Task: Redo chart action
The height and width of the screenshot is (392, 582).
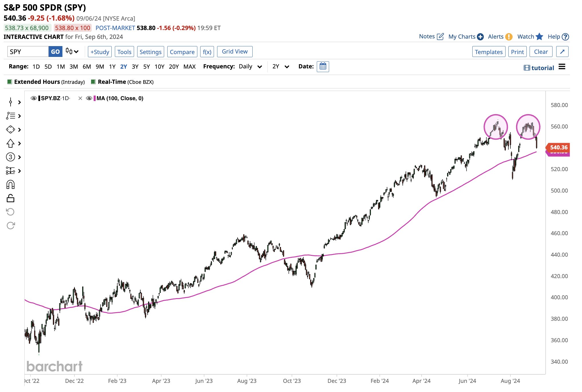Action: [11, 225]
